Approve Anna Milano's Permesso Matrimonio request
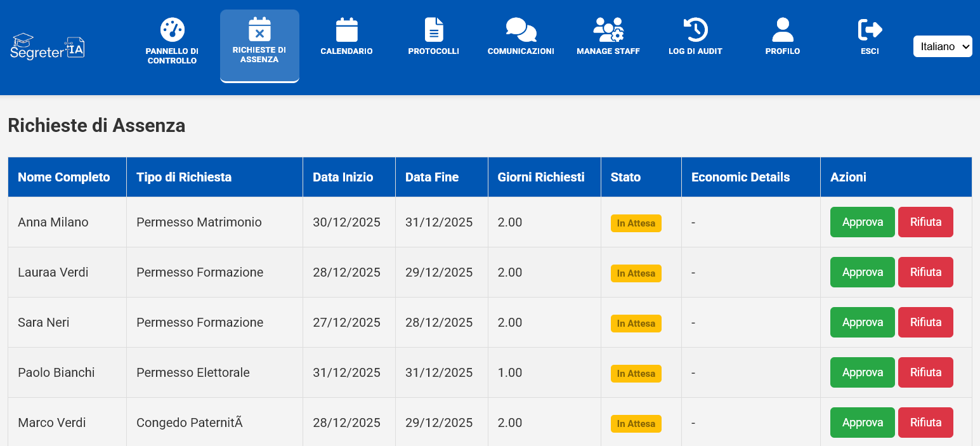Viewport: 980px width, 446px height. coord(862,222)
